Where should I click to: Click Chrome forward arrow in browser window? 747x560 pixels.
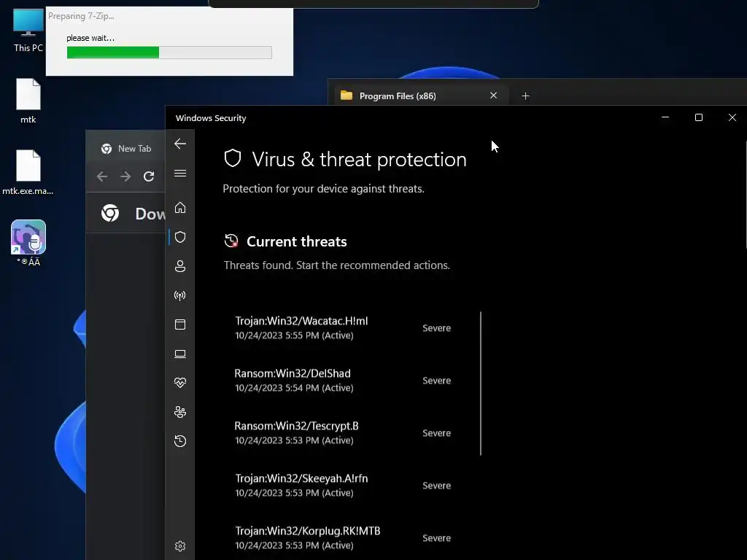click(x=125, y=176)
